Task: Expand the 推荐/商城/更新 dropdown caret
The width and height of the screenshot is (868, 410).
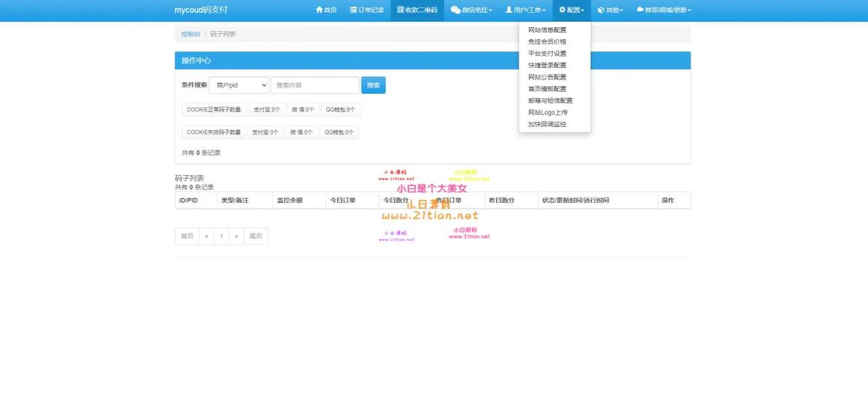Action: tap(689, 11)
